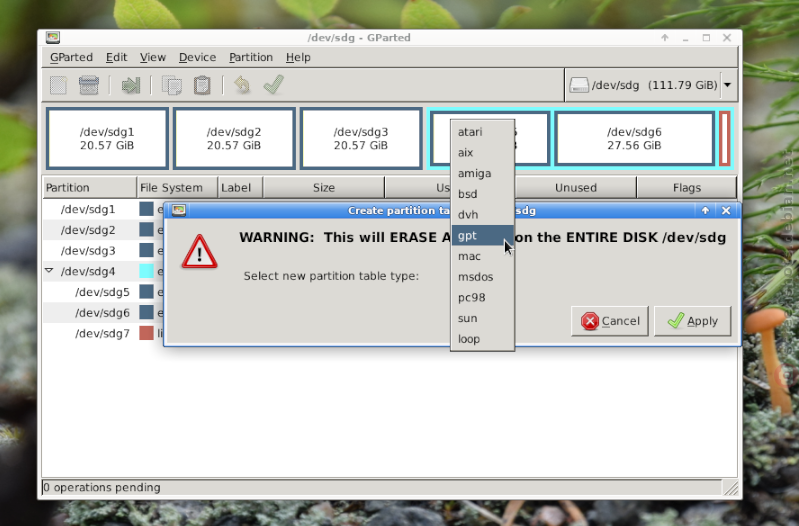This screenshot has width=799, height=526.
Task: Click the Resize/Move partition toolbar icon
Action: 130,85
